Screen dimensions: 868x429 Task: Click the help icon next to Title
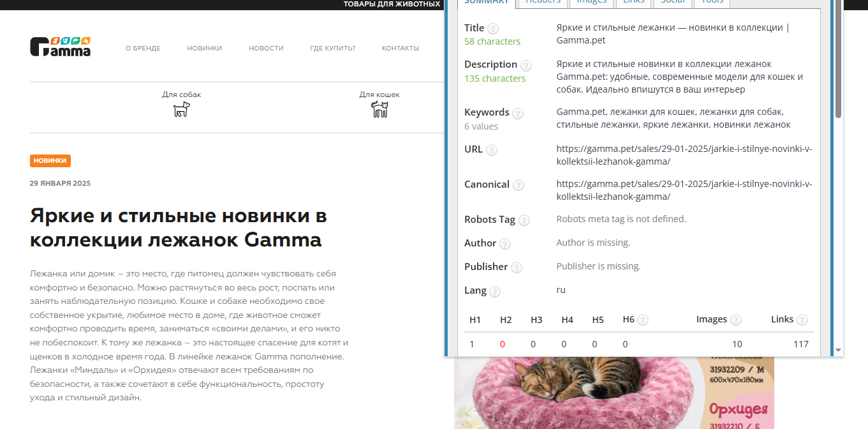tap(493, 29)
